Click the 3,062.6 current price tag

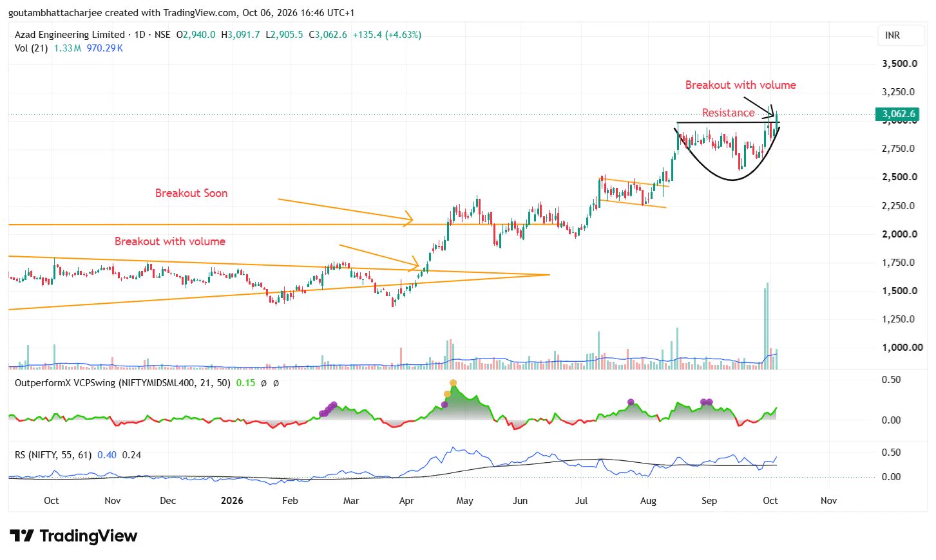pyautogui.click(x=897, y=114)
